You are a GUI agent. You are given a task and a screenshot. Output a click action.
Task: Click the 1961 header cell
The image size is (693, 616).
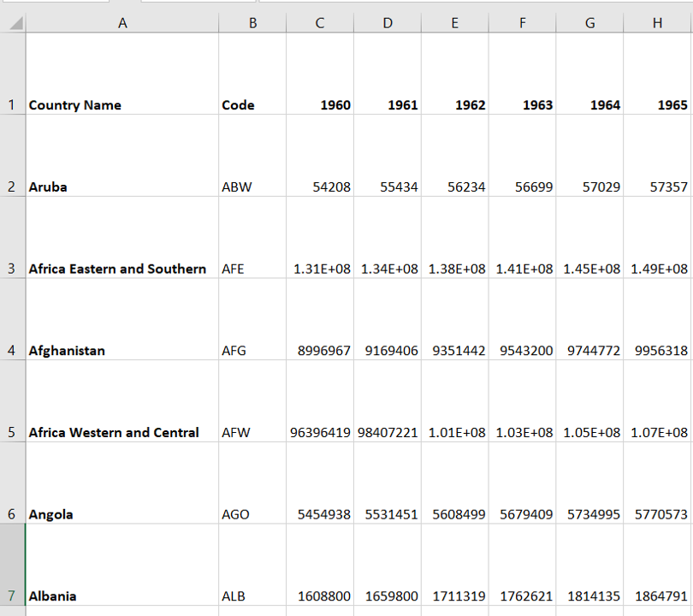[x=388, y=74]
